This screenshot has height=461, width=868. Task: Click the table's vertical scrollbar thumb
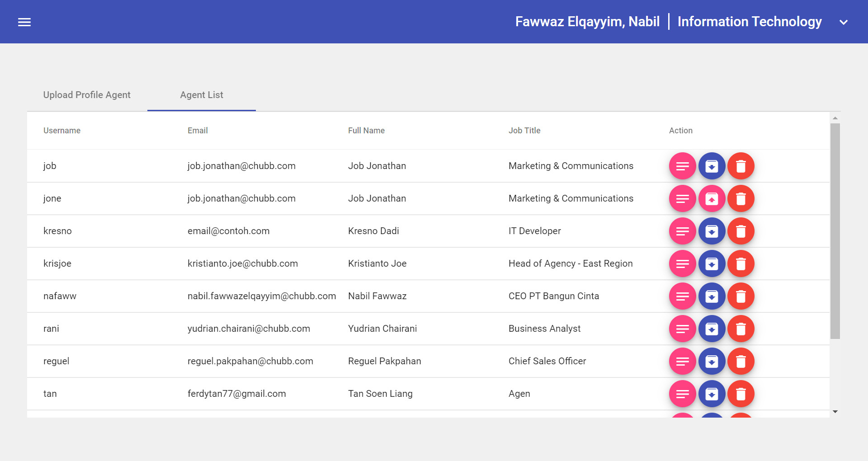(x=835, y=230)
